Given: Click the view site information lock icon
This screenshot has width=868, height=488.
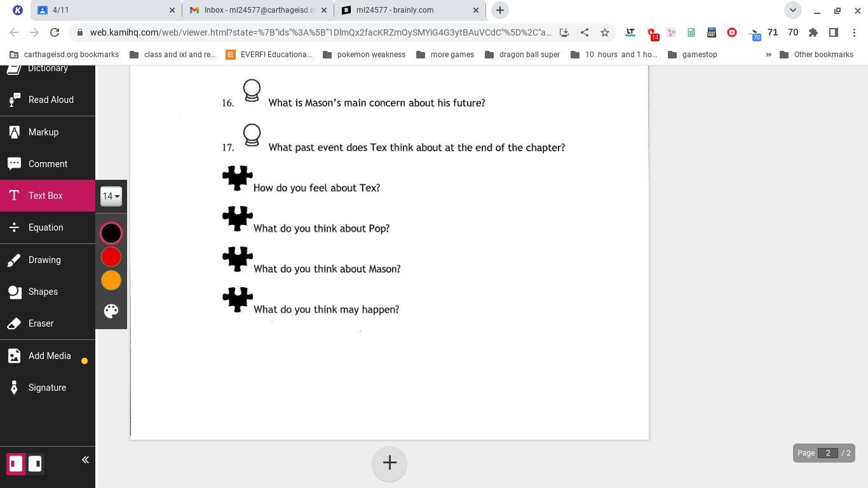Looking at the screenshot, I should [79, 32].
